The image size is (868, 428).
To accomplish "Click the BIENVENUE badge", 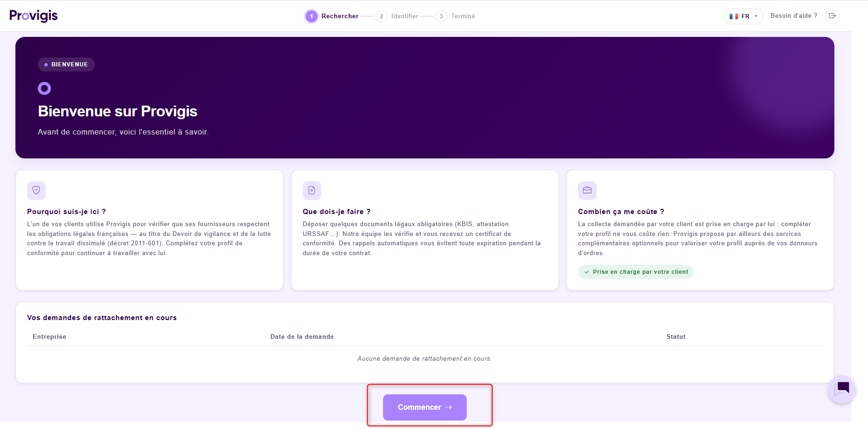I will [x=66, y=64].
